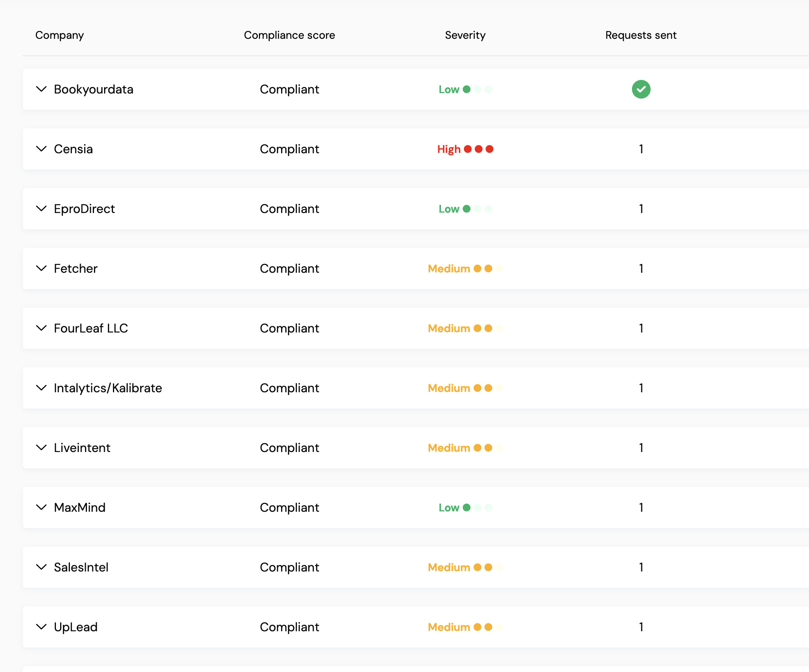Select the requests sent count for Censia
This screenshot has width=809, height=672.
tap(641, 149)
